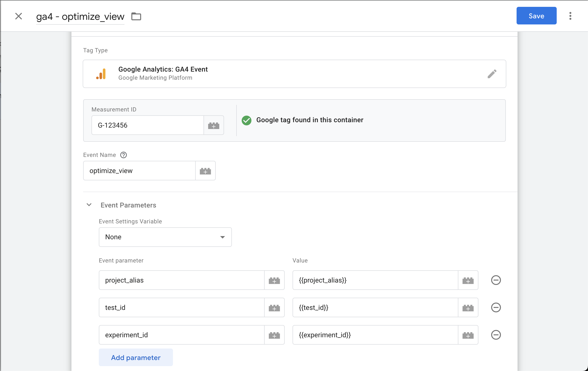Edit the GA4 Event tag type

pos(492,74)
